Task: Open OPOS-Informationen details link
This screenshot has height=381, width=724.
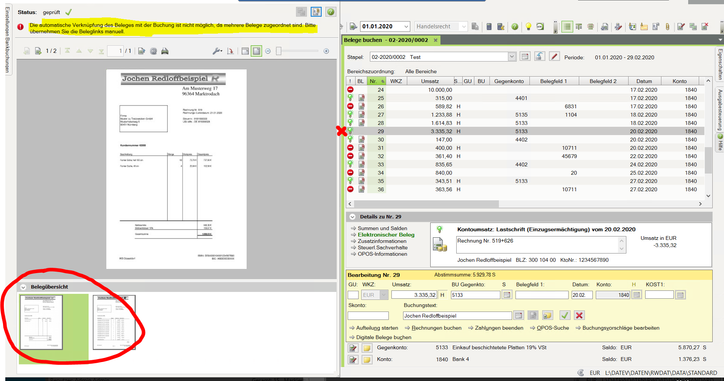Action: [x=382, y=254]
